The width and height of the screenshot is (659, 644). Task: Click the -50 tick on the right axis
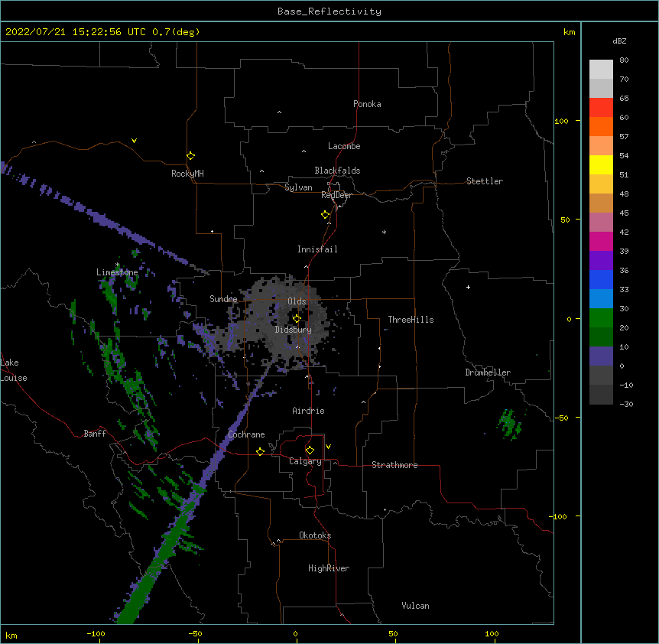click(561, 418)
